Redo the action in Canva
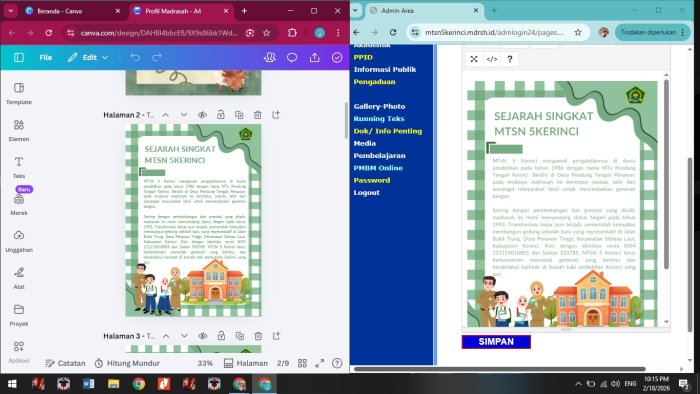Image resolution: width=700 pixels, height=394 pixels. coord(157,58)
